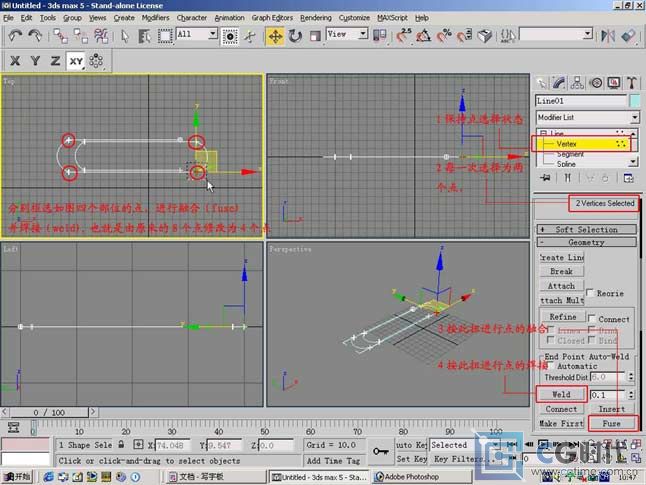Open the Modifiers menu
The height and width of the screenshot is (485, 646).
click(x=155, y=18)
